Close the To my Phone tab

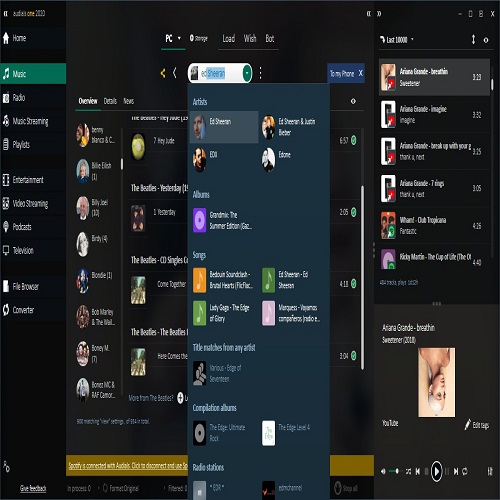tap(360, 73)
